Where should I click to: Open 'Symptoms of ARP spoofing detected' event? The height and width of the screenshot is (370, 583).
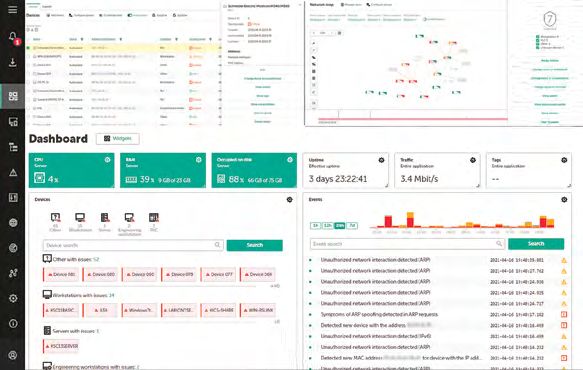point(379,314)
